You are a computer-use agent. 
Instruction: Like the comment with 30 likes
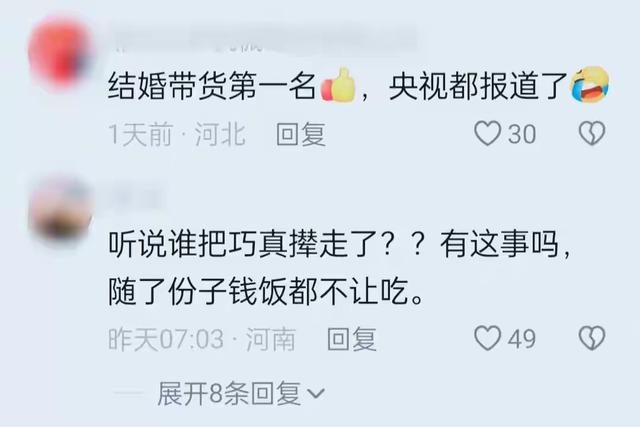click(487, 133)
